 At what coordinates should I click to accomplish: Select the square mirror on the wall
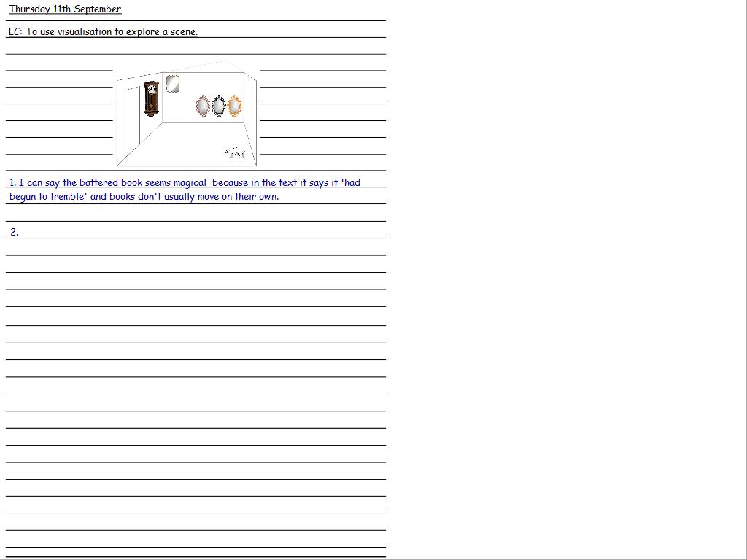point(173,84)
